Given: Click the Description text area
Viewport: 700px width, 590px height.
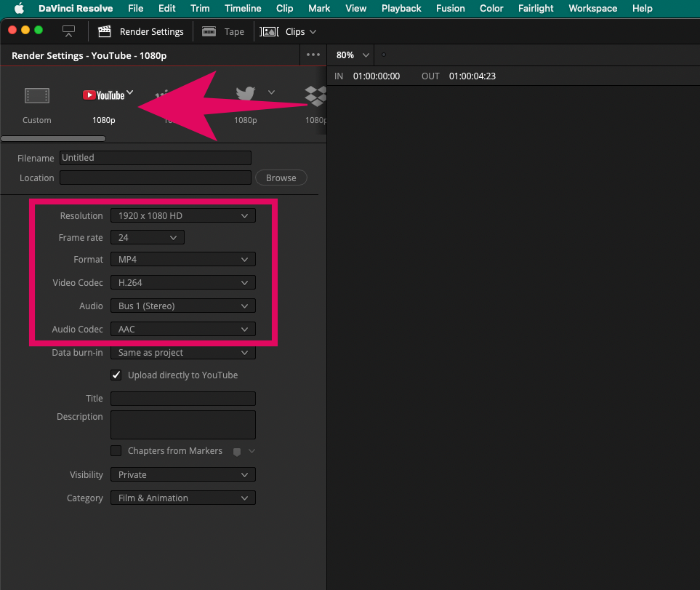Looking at the screenshot, I should point(183,425).
